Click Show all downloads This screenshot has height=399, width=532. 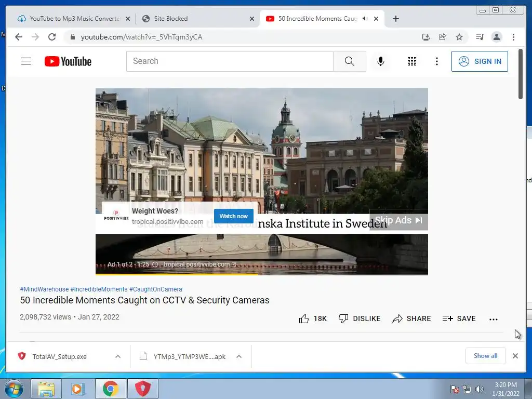[x=486, y=356]
